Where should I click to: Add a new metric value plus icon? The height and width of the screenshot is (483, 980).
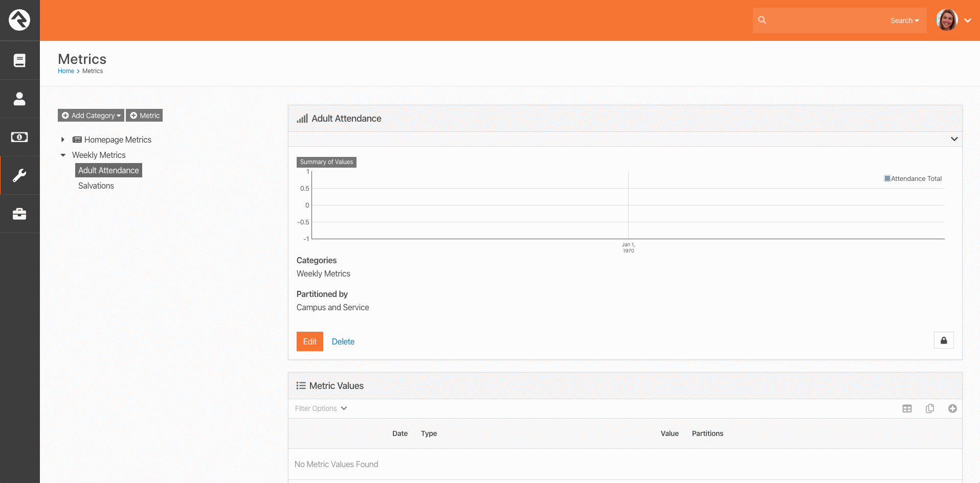tap(952, 408)
